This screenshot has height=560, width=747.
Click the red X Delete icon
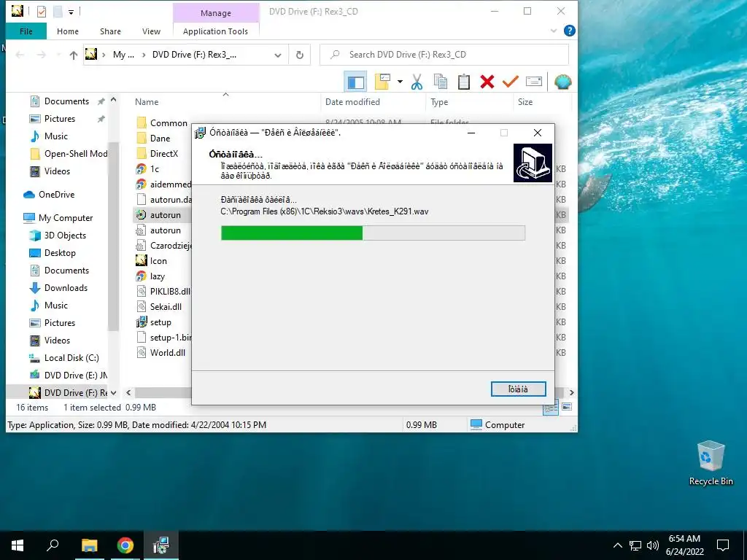point(487,82)
